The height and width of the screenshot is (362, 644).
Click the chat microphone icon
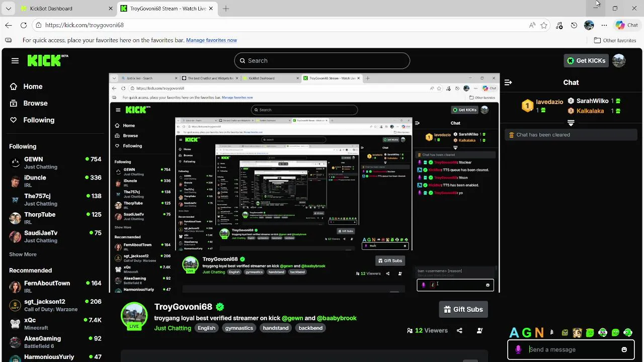point(518,349)
